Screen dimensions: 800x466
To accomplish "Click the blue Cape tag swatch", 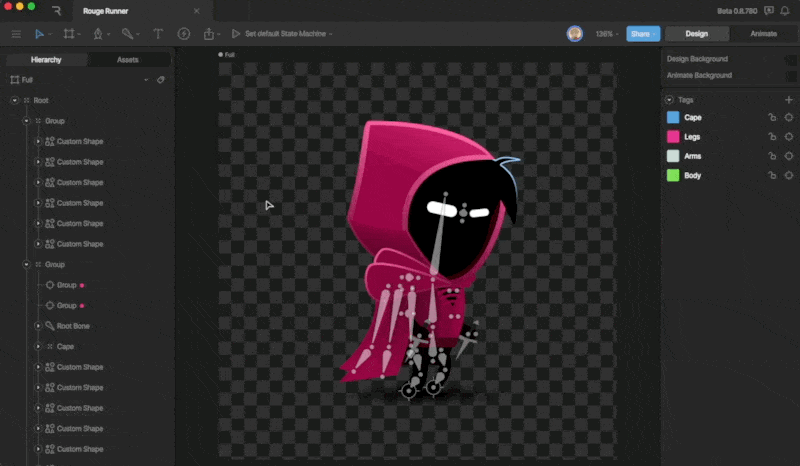I will coord(673,117).
